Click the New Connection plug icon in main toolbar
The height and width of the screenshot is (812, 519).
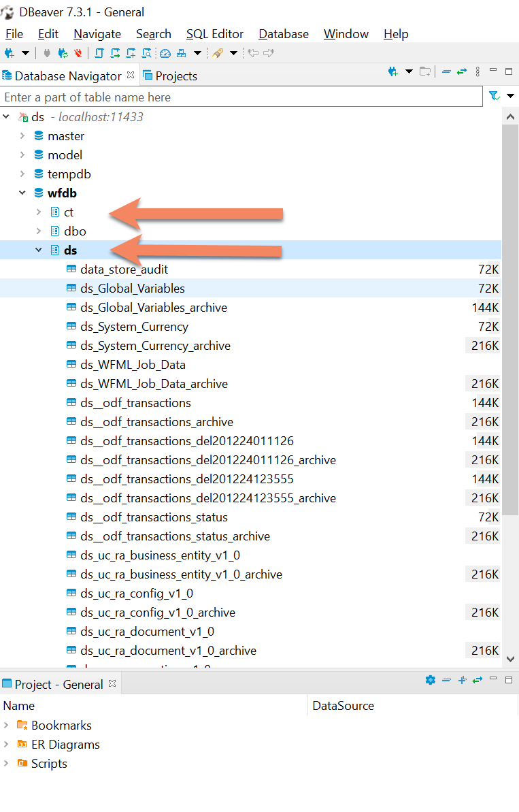(10, 53)
